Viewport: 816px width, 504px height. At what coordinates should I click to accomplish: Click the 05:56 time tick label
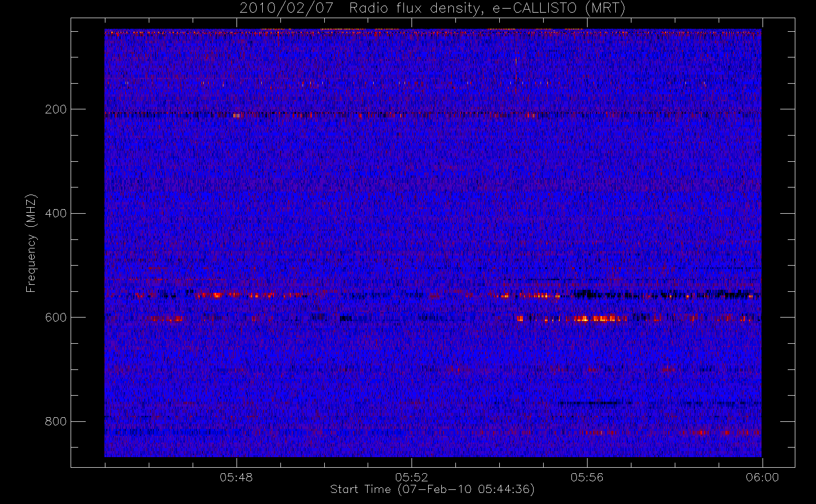click(x=587, y=477)
